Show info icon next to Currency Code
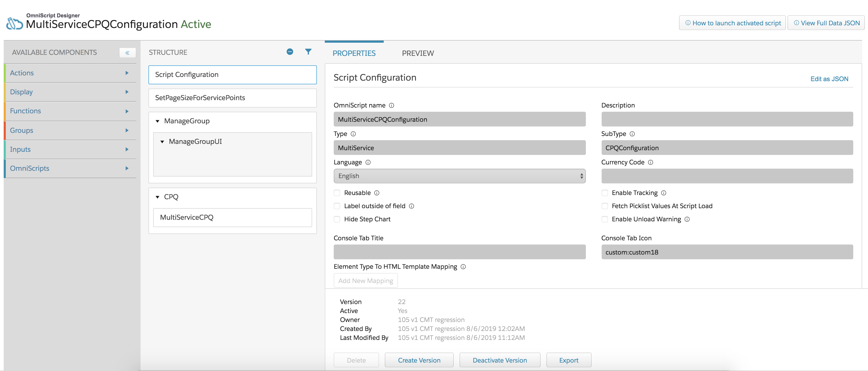Viewport: 868px width, 371px height. pos(651,162)
